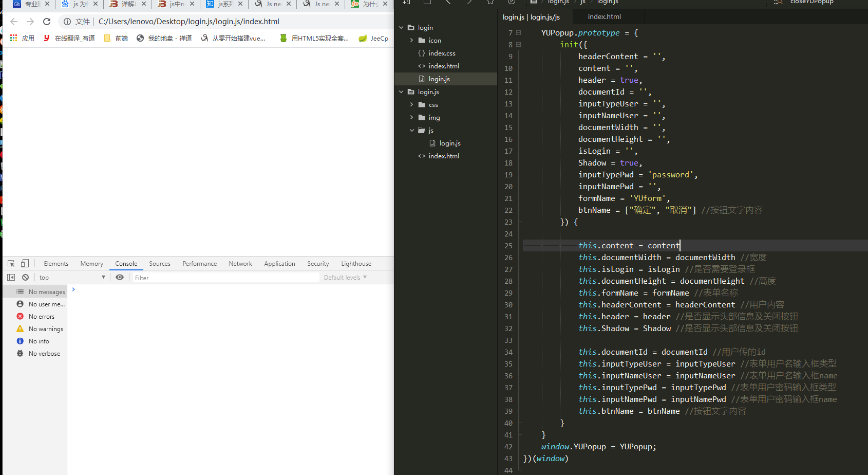Screen dimensions: 868x475
Task: Select 'No messages' in console sidebar
Action: [x=35, y=291]
